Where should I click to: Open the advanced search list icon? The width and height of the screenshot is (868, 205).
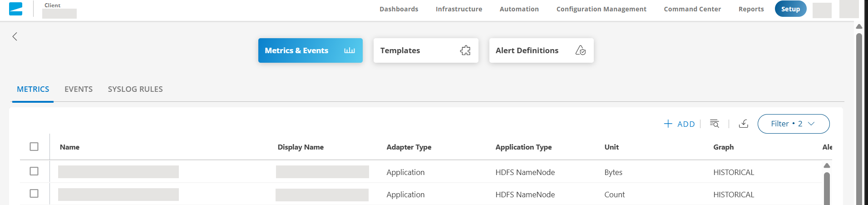[714, 124]
